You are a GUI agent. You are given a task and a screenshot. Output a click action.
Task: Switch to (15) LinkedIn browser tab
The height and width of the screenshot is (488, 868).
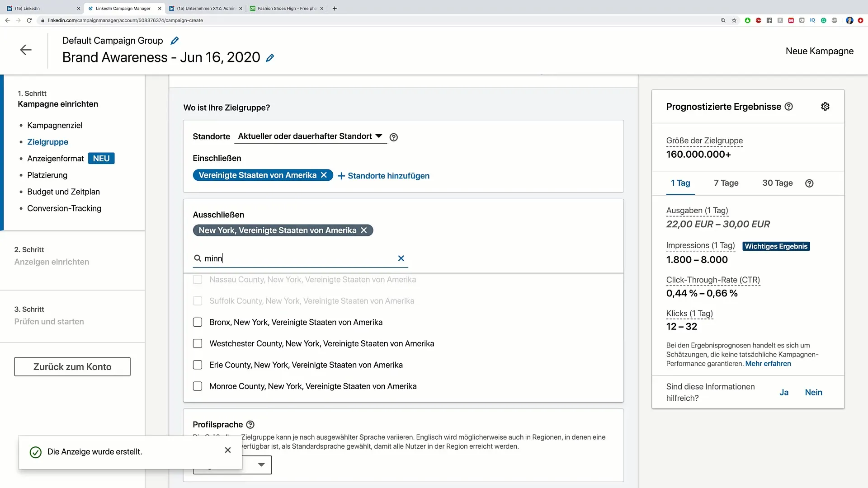pos(43,8)
